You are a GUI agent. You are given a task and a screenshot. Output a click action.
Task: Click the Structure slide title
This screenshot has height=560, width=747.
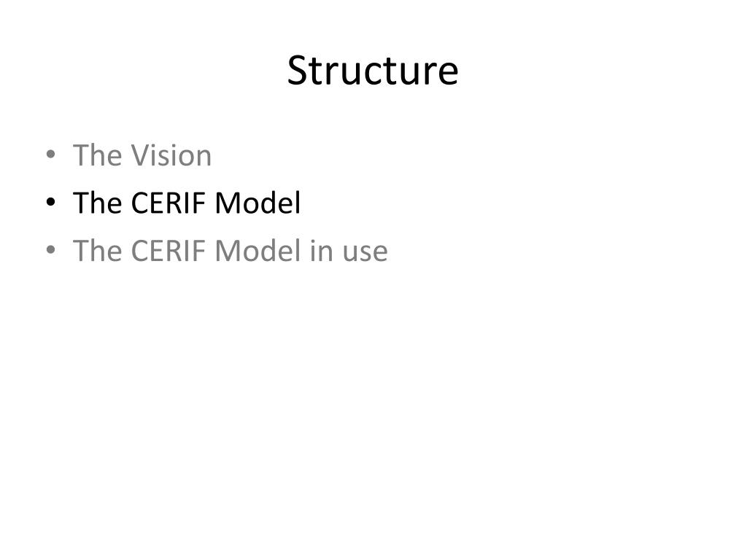pyautogui.click(x=373, y=71)
